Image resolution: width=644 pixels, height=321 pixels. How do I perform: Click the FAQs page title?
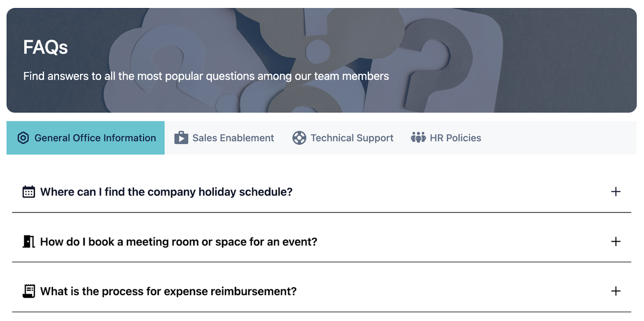45,47
